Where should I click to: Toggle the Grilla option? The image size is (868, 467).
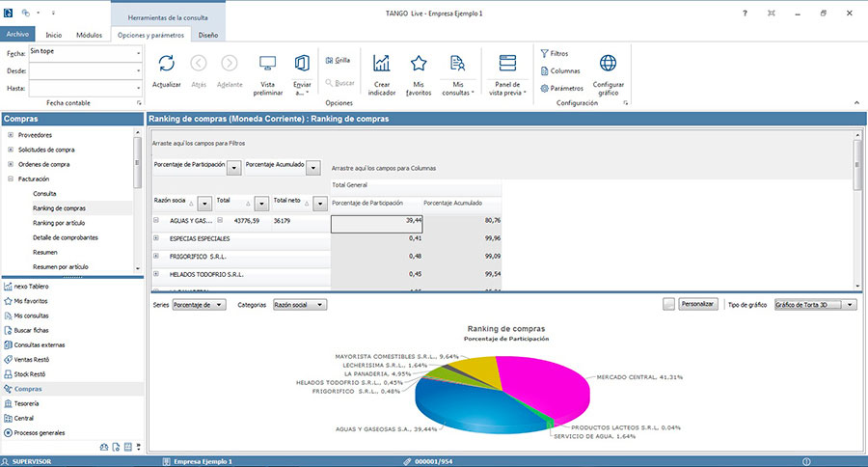click(x=338, y=60)
